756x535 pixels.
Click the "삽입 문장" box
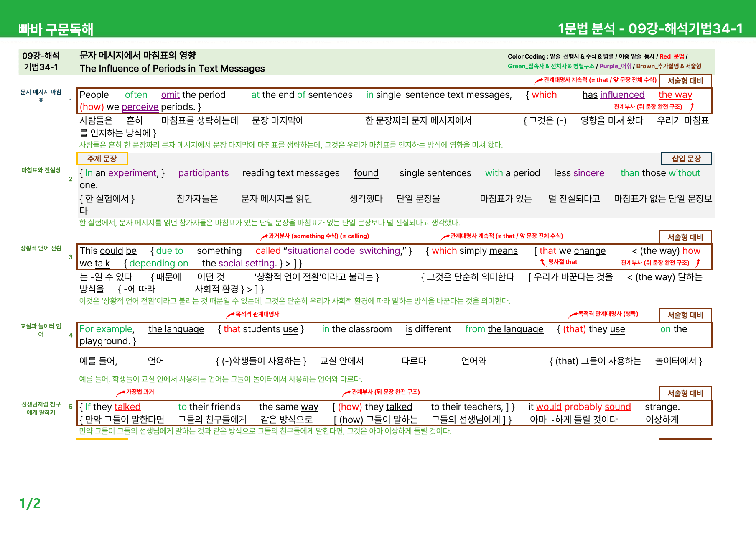pyautogui.click(x=686, y=159)
